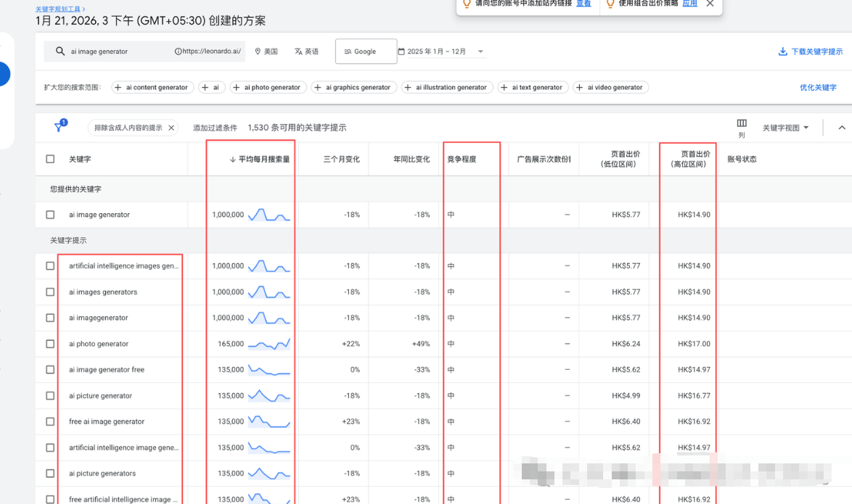Open the 关键字视图 view dropdown
852x504 pixels.
tap(786, 128)
